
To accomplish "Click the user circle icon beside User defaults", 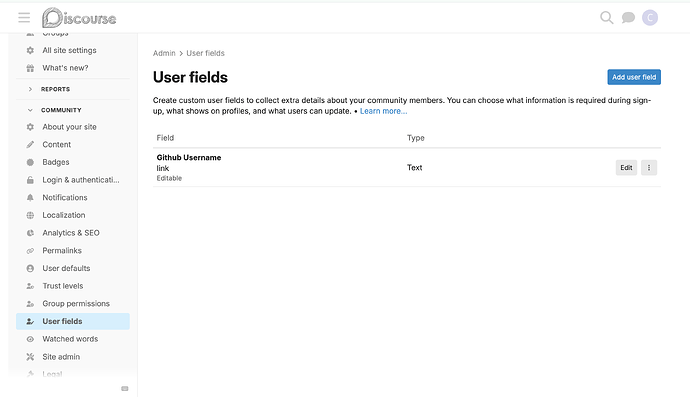I will tap(30, 268).
